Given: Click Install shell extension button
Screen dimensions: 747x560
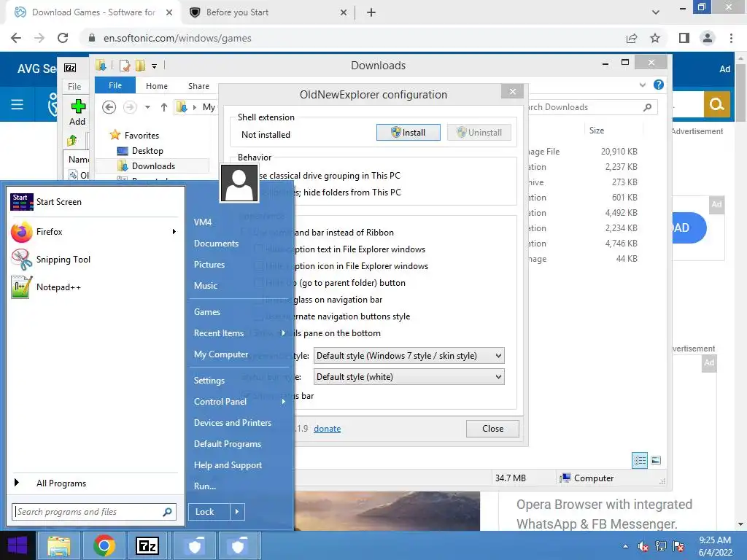Looking at the screenshot, I should (x=409, y=133).
